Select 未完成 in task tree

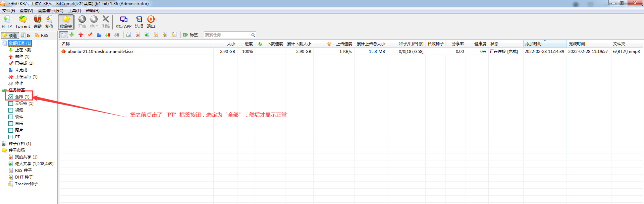coord(21,70)
